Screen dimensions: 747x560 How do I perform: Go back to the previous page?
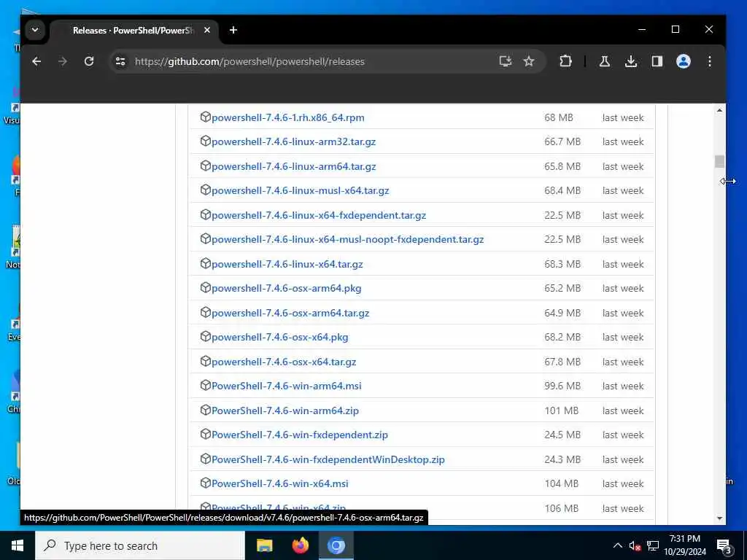(x=36, y=61)
